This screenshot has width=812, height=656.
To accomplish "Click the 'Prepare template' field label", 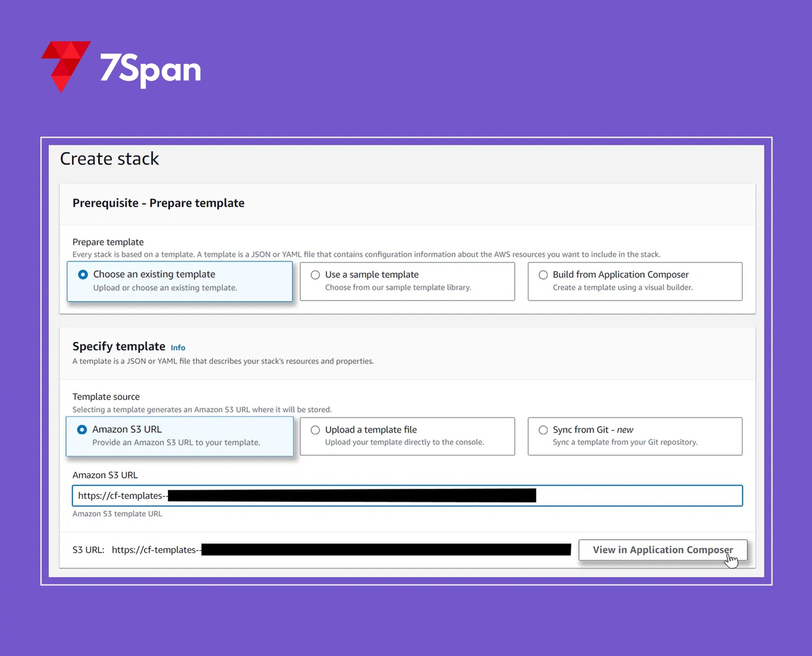I will pyautogui.click(x=108, y=242).
